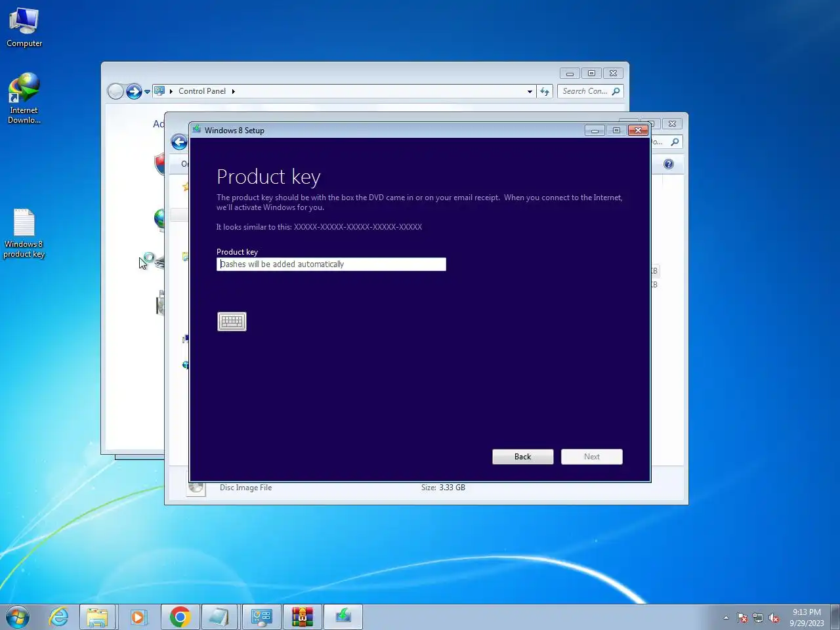
Task: Close the middle Explorer window
Action: [x=672, y=123]
